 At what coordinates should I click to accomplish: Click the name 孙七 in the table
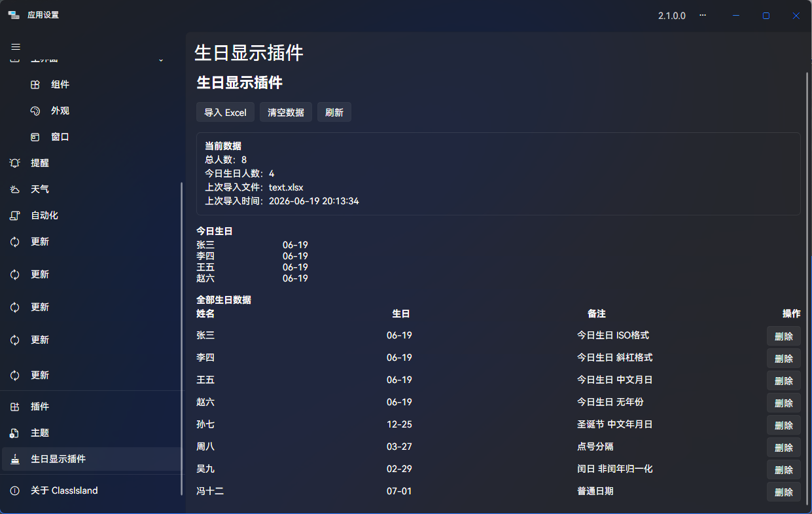pos(205,424)
